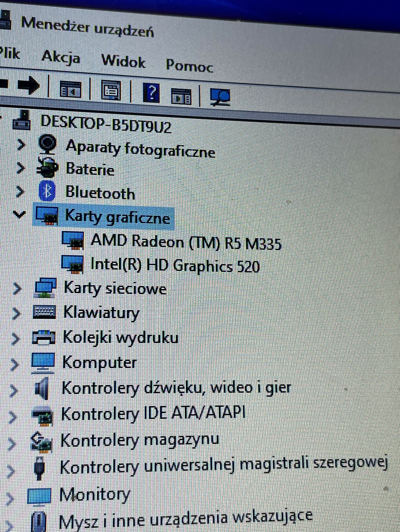The height and width of the screenshot is (532, 400).
Task: Click the forward arrow toolbar button
Action: tap(29, 85)
